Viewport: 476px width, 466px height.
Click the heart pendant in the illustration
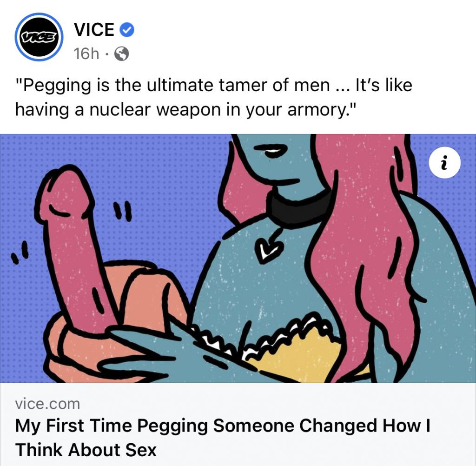point(269,250)
